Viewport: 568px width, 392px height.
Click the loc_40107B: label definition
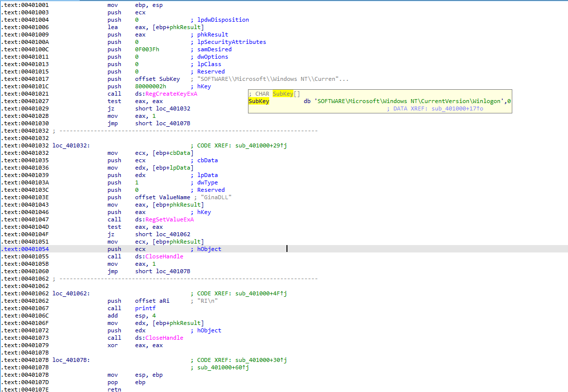(x=71, y=360)
